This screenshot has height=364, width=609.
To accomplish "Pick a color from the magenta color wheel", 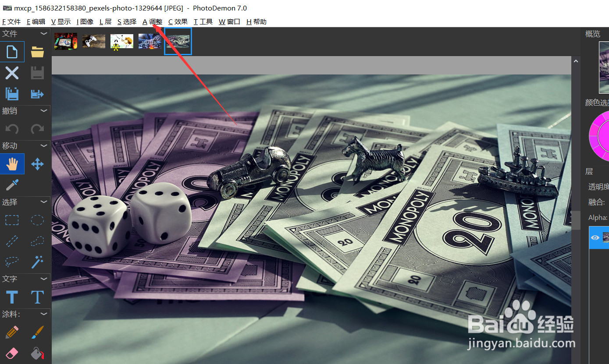I will (599, 136).
